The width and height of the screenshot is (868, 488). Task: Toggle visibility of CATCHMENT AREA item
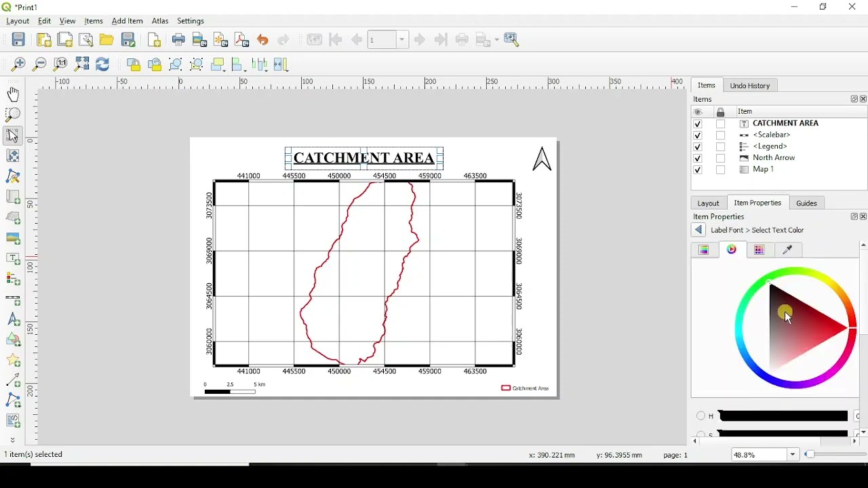(x=698, y=124)
